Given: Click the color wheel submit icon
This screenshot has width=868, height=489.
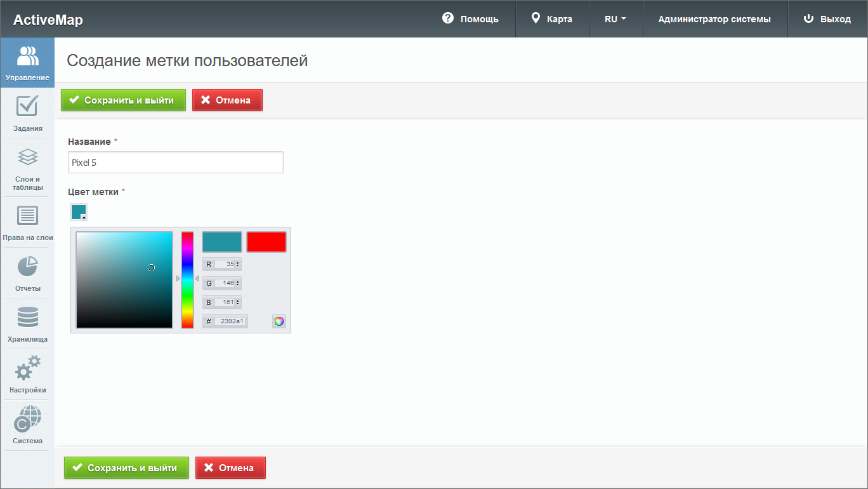Looking at the screenshot, I should [279, 321].
